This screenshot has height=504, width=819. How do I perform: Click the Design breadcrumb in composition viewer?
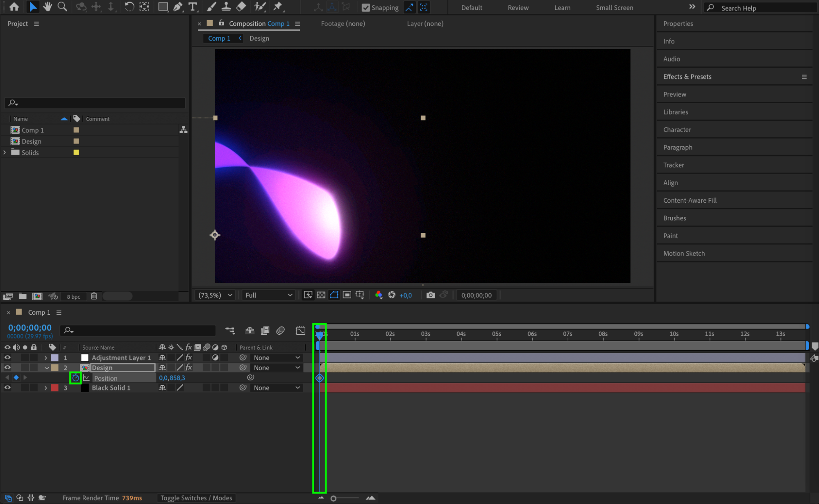tap(259, 38)
